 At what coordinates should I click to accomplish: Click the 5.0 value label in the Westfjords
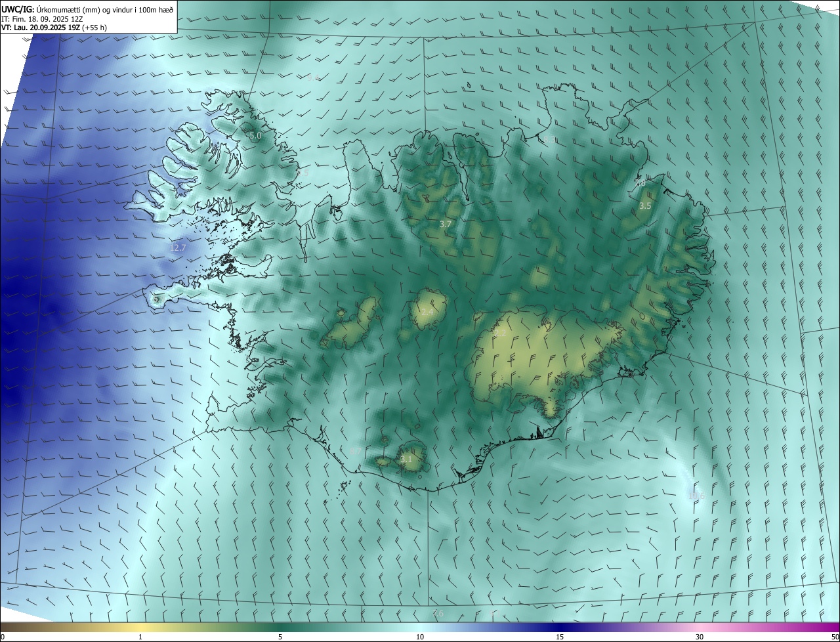click(255, 136)
